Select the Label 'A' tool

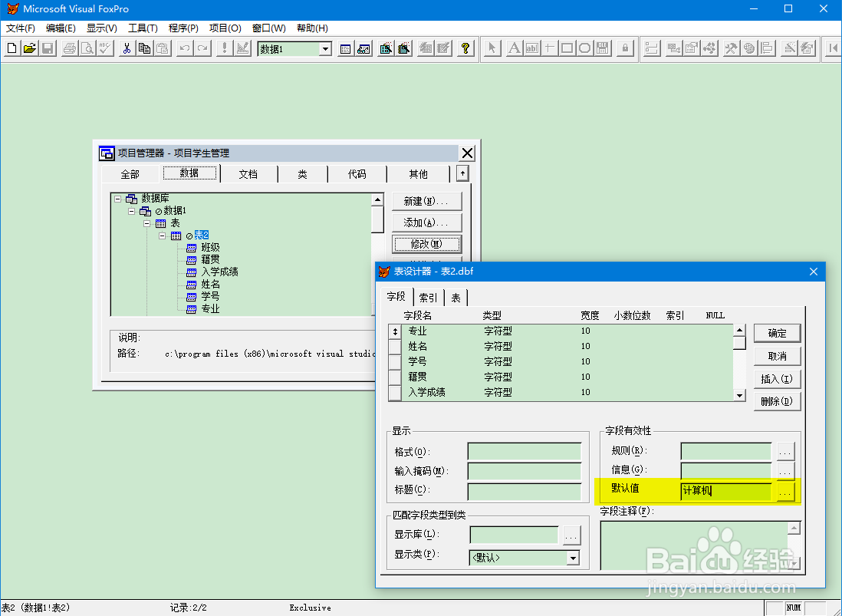514,48
